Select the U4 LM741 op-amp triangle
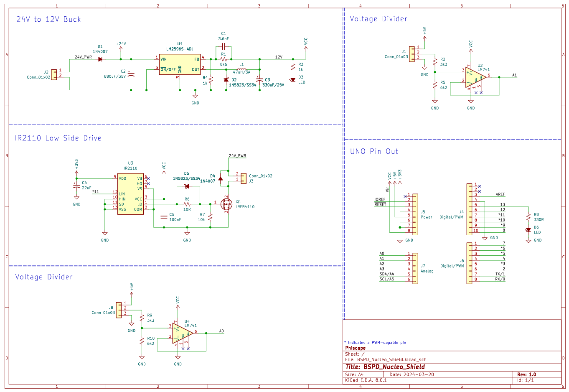The width and height of the screenshot is (569, 392). coord(183,333)
